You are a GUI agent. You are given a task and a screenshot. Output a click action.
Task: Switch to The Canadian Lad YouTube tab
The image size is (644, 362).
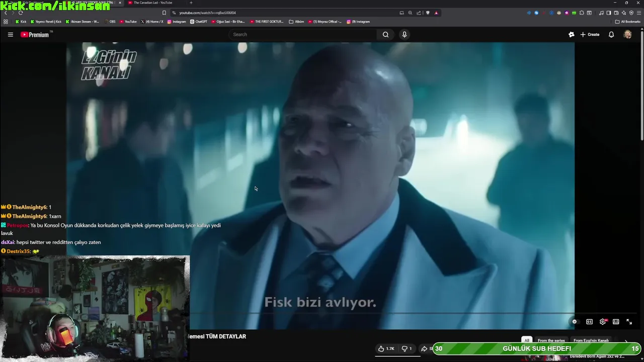153,3
